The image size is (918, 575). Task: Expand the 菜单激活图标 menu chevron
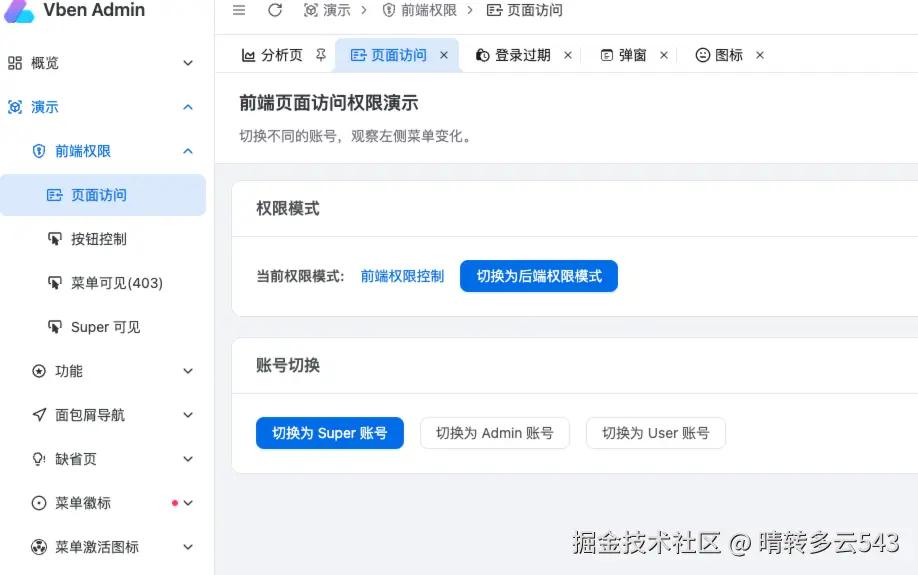click(188, 547)
